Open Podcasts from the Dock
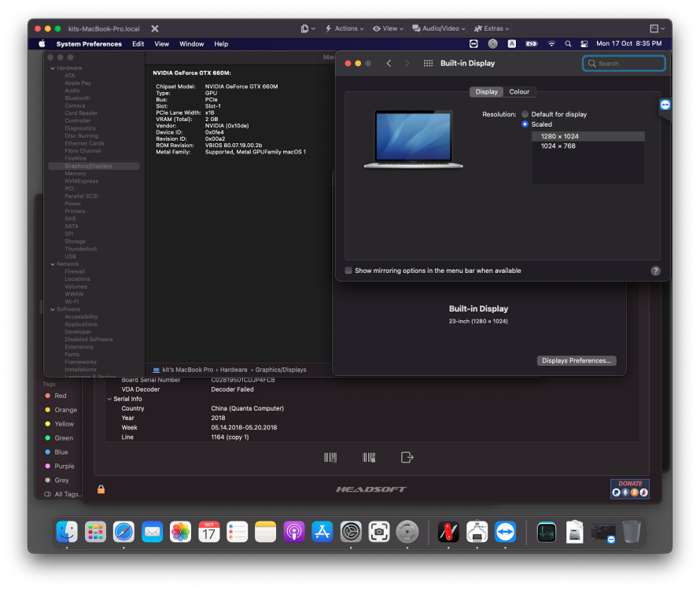This screenshot has height=590, width=700. click(293, 532)
